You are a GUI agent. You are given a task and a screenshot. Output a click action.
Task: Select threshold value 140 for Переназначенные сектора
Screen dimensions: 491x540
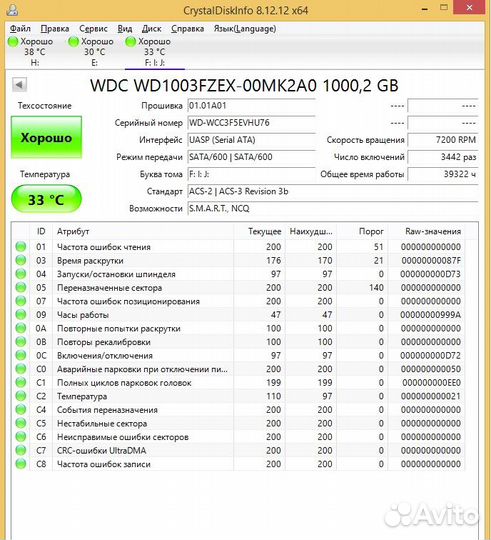[x=376, y=288]
